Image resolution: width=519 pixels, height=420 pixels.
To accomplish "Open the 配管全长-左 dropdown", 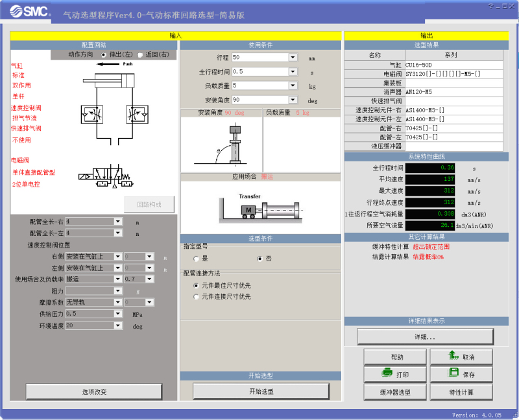I will click(x=118, y=233).
